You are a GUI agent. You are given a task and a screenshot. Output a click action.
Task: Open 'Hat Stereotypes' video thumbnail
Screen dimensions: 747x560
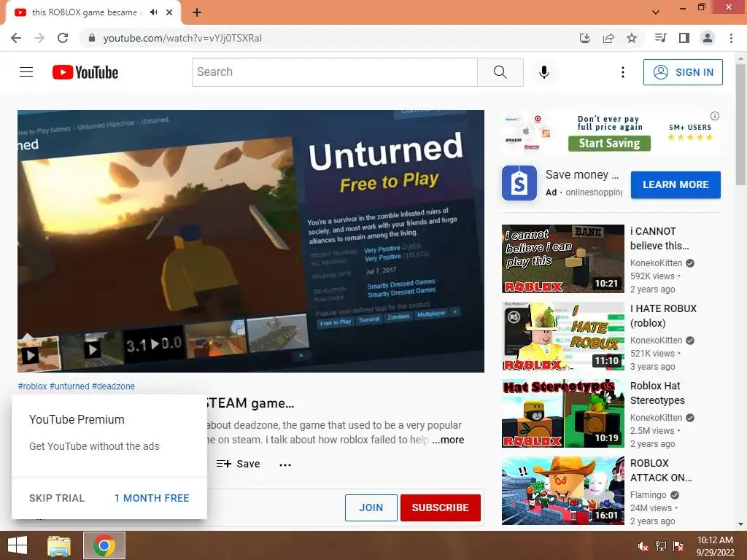coord(562,413)
